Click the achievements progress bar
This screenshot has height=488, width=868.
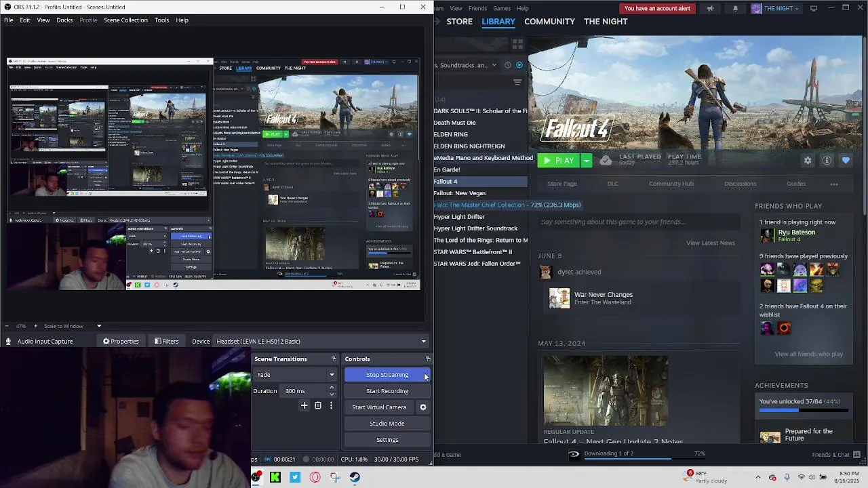[x=804, y=411]
